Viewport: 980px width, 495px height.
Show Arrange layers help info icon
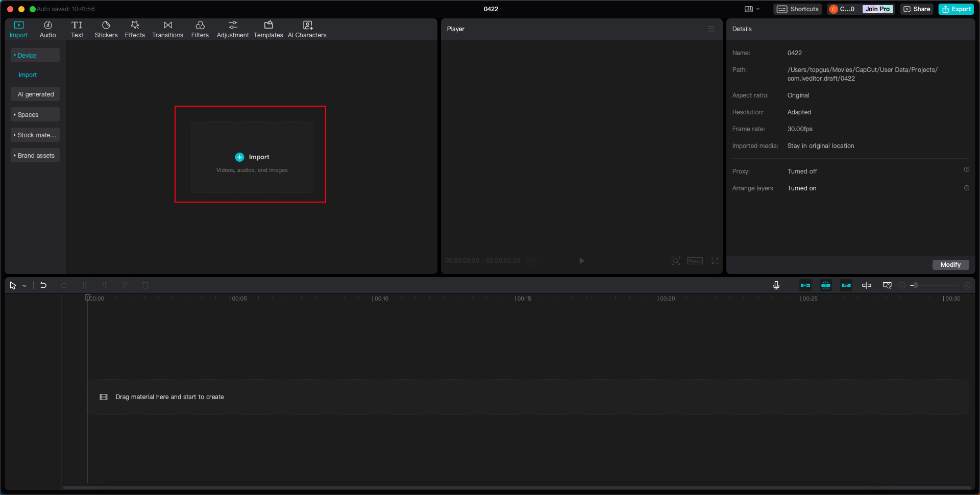[966, 188]
